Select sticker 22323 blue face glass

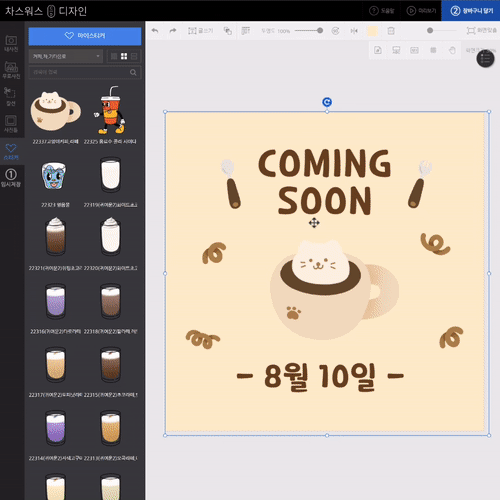pyautogui.click(x=54, y=176)
